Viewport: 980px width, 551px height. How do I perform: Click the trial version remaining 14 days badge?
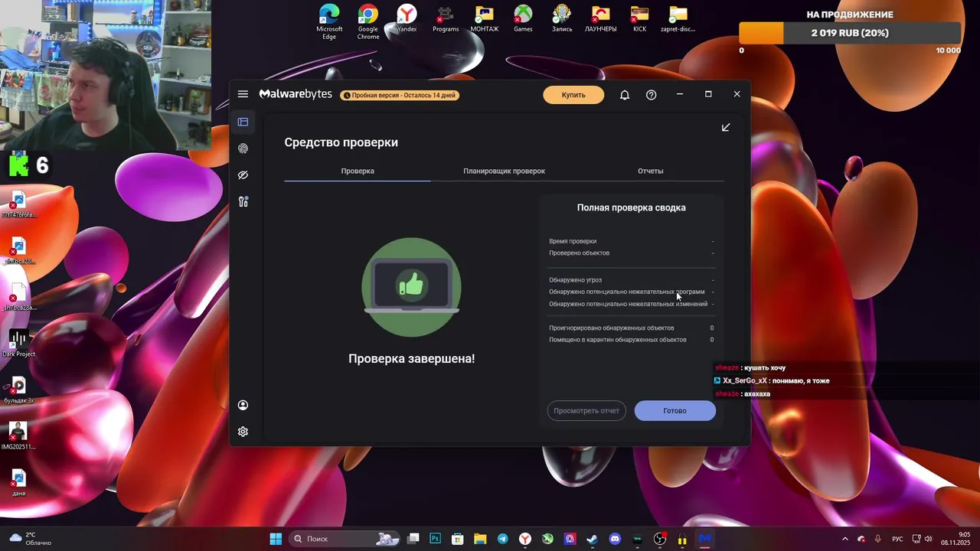pyautogui.click(x=400, y=96)
